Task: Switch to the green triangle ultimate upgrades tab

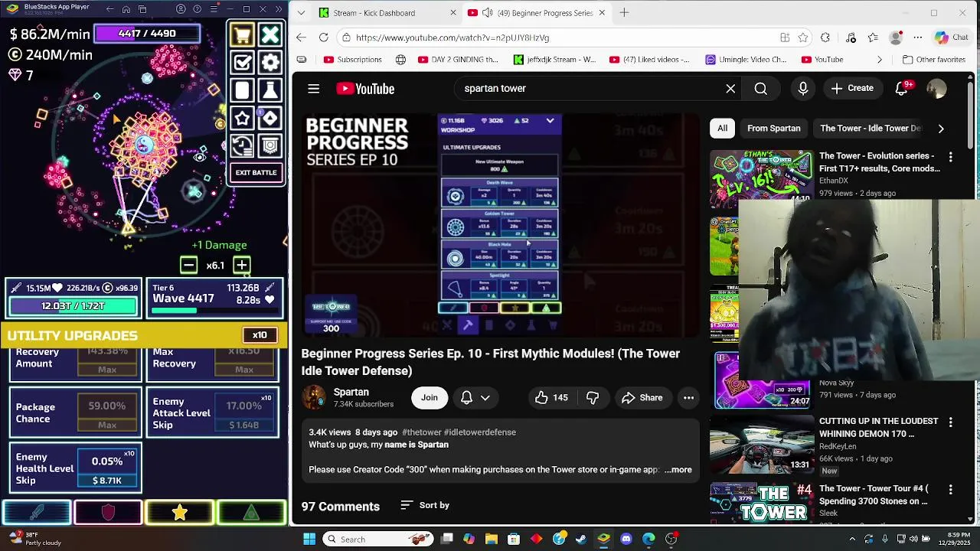Action: 252,514
